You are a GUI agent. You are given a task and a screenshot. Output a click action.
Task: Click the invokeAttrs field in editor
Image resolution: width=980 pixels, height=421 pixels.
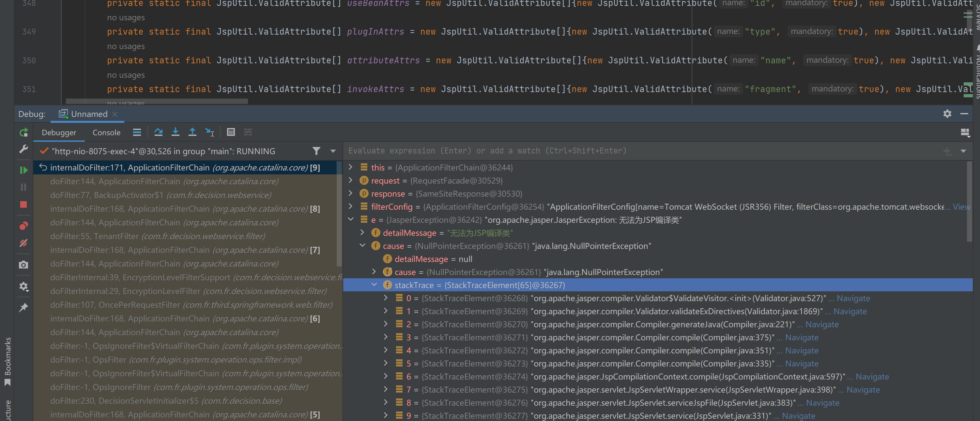click(375, 89)
